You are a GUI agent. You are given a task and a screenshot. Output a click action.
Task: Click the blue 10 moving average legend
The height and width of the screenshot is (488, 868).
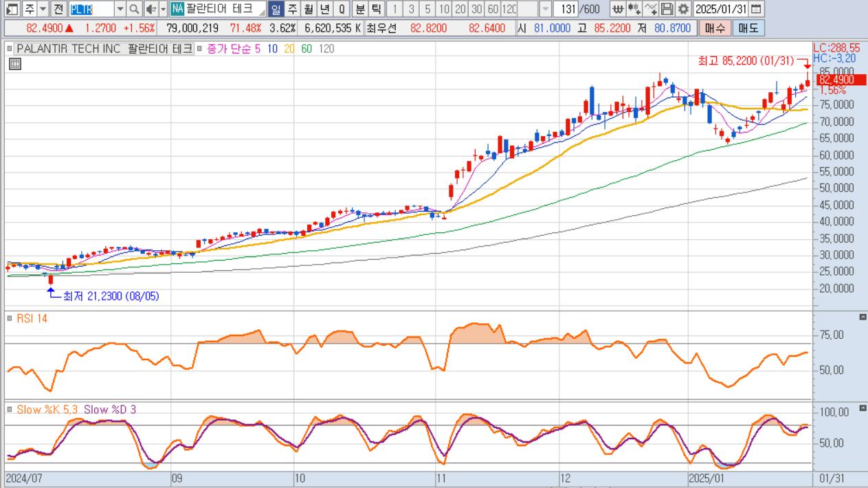[x=272, y=49]
